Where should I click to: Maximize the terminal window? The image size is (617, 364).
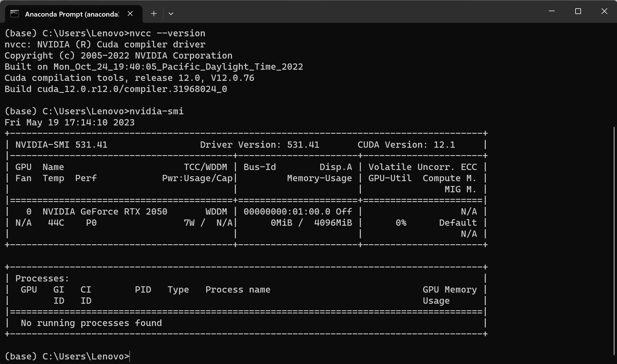578,11
